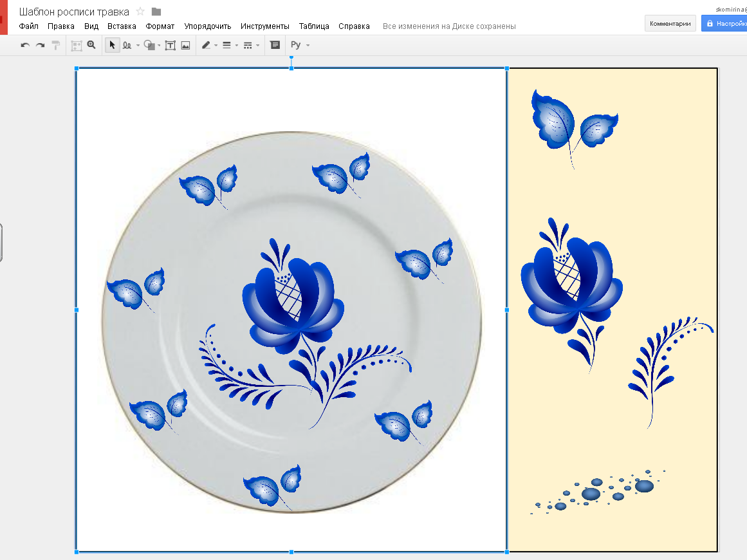Viewport: 747px width, 560px height.
Task: Choose the Select arrow cursor tool
Action: [x=112, y=45]
